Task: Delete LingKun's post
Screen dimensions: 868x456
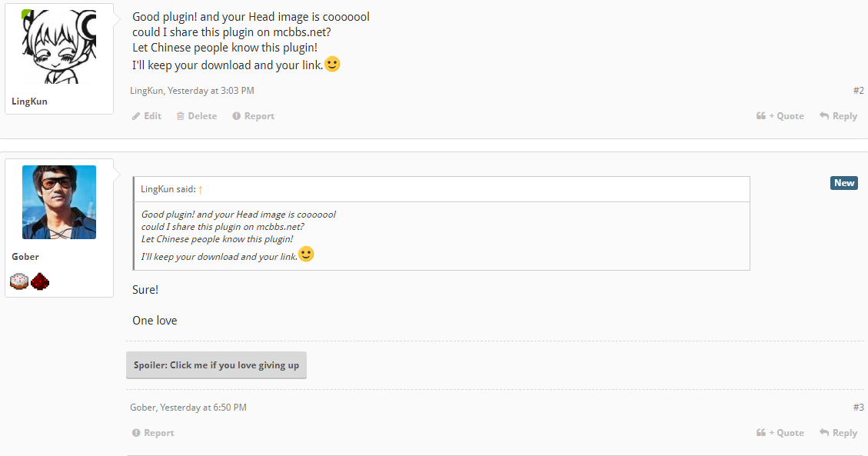Action: [197, 116]
